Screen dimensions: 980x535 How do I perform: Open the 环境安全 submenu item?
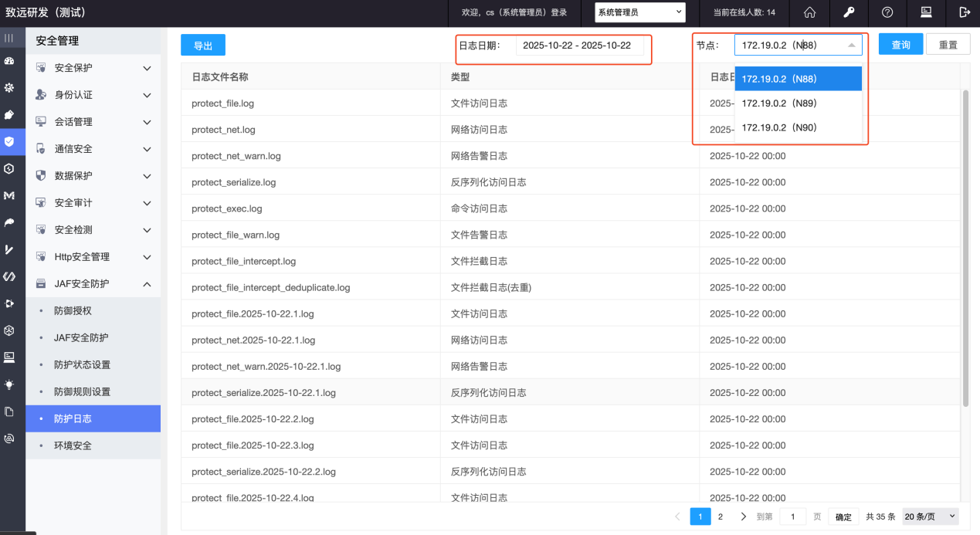tap(73, 445)
